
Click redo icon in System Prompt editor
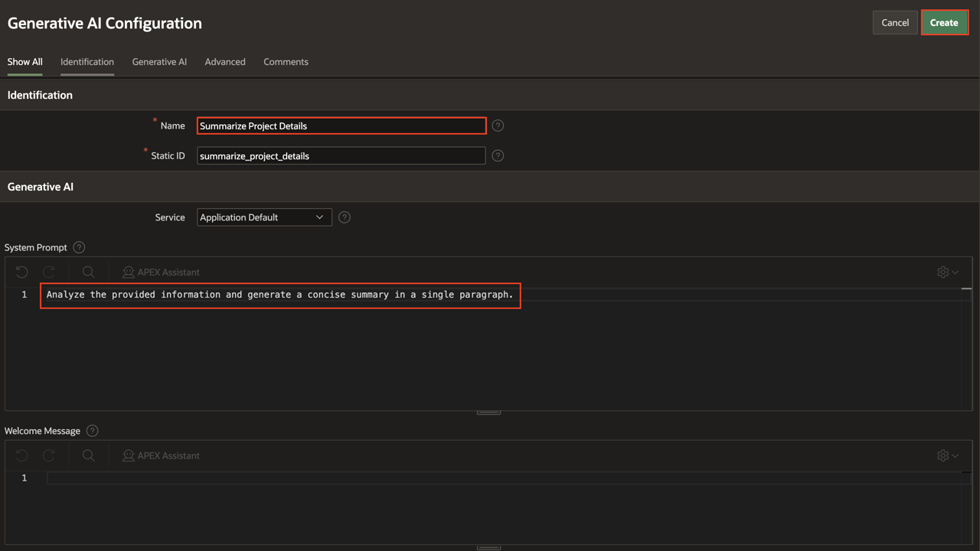49,272
